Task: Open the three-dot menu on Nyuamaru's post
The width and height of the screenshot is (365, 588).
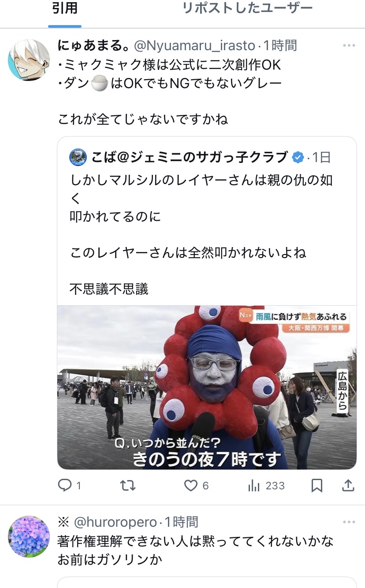Action: tap(349, 45)
